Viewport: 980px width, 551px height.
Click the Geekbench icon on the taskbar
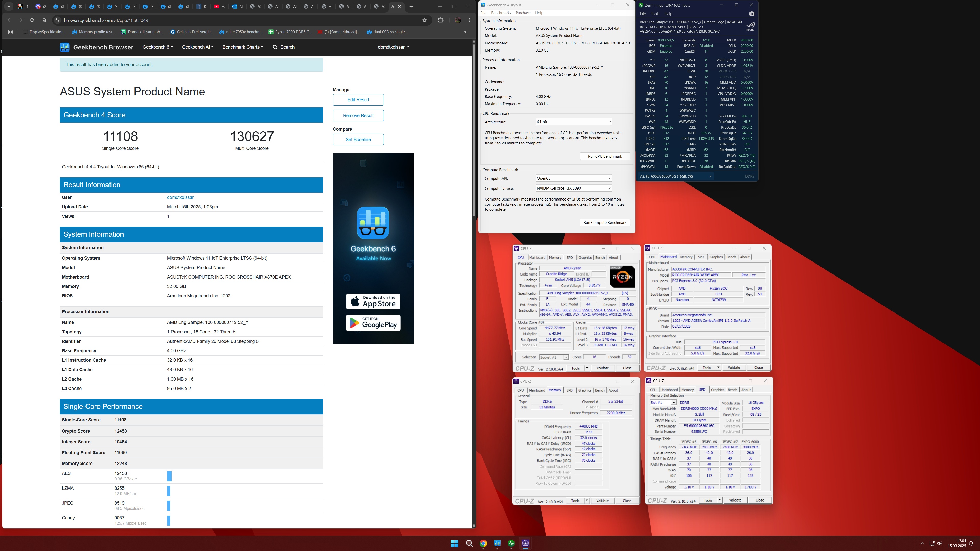tap(497, 543)
